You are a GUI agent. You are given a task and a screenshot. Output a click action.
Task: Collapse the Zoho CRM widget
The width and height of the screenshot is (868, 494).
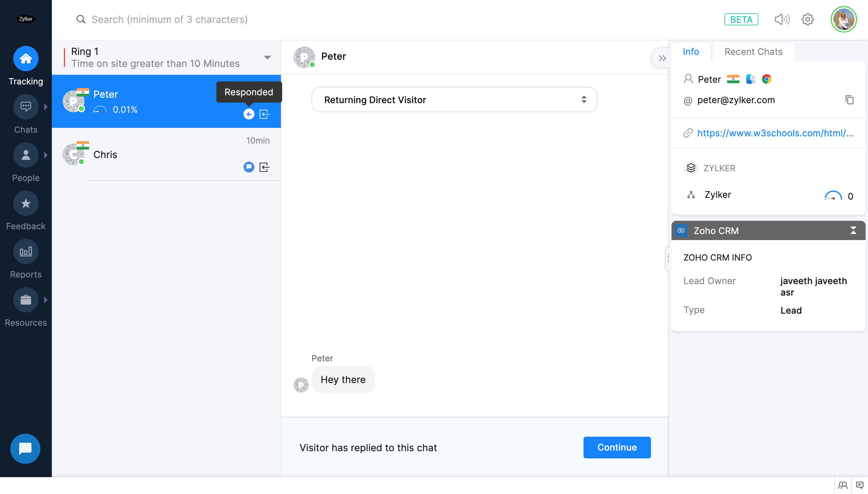coord(853,231)
